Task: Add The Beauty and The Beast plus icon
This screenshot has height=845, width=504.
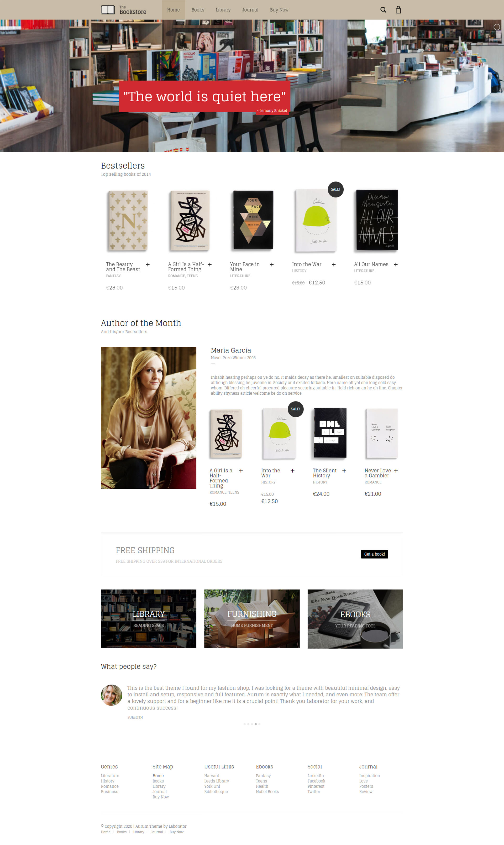Action: click(148, 264)
